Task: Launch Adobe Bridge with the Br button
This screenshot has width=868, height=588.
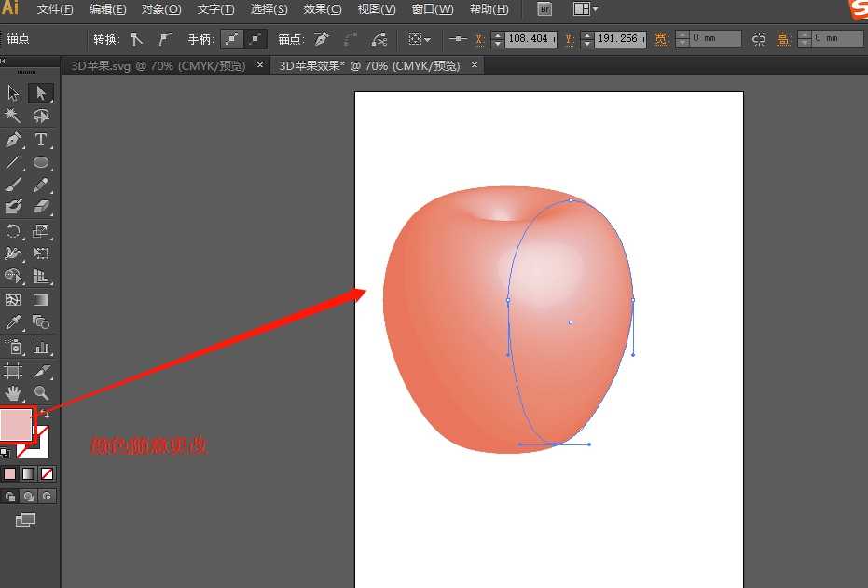Action: pos(544,9)
